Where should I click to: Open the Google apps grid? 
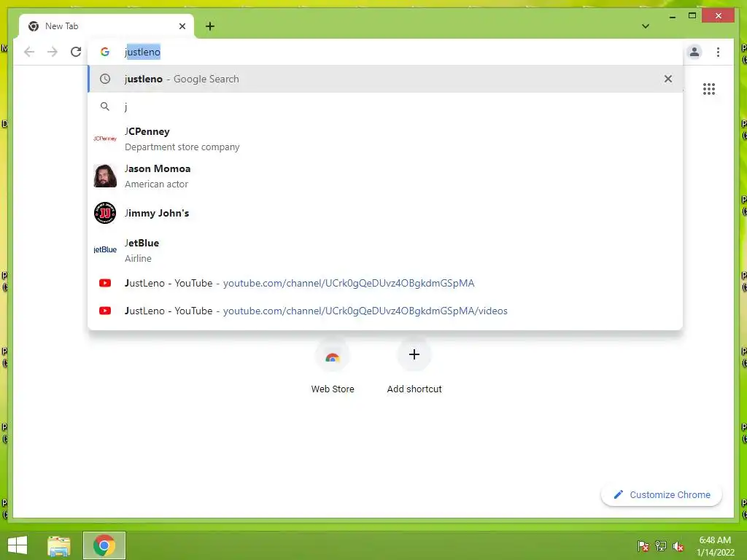coord(709,89)
